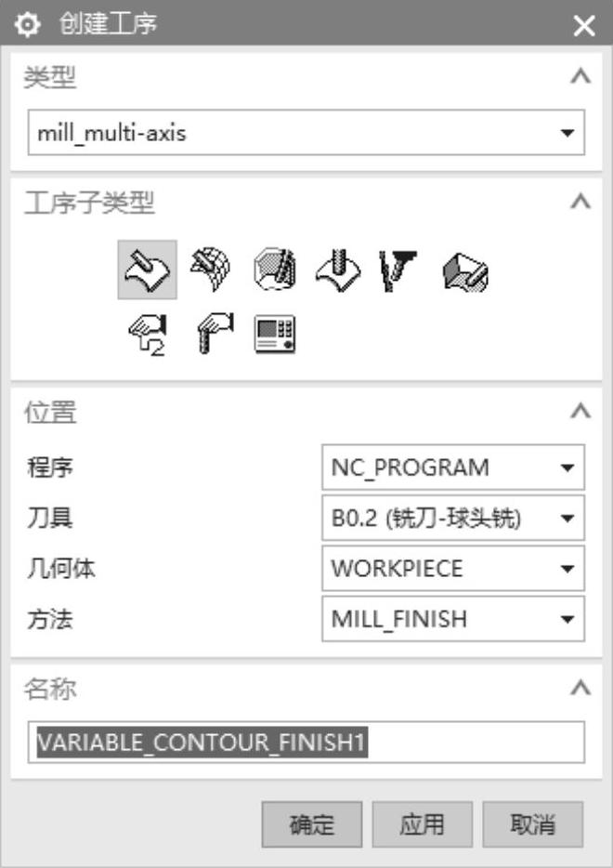Image resolution: width=613 pixels, height=868 pixels.
Task: Pick the Zlevel 5-axis operation subtype icon
Action: click(x=398, y=270)
